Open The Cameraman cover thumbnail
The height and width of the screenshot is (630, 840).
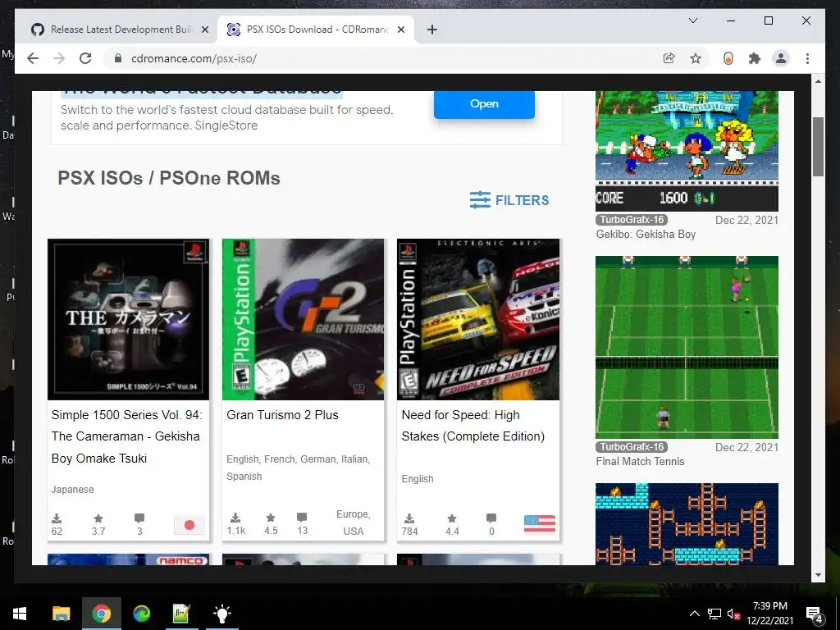128,319
